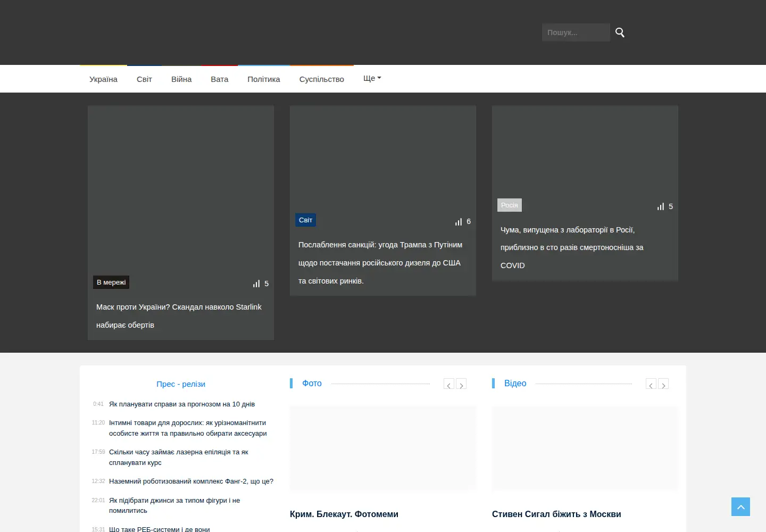Open the Фото carousel image thumbnail

(383, 448)
